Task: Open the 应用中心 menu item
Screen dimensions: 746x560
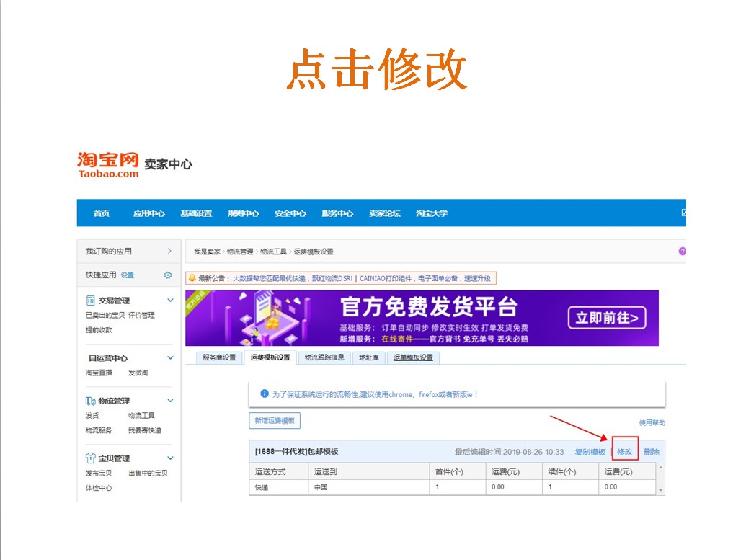Action: (x=148, y=213)
